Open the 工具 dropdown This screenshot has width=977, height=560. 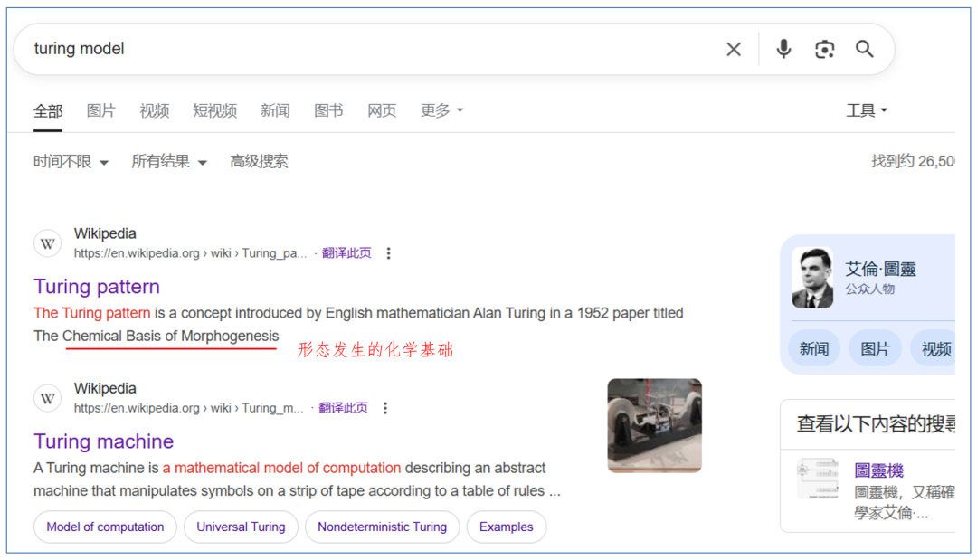pos(866,109)
